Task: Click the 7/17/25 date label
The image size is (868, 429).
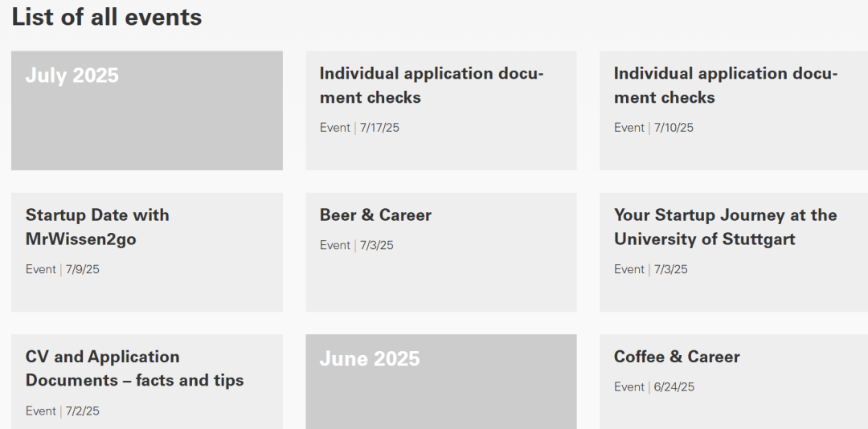Action: (380, 128)
